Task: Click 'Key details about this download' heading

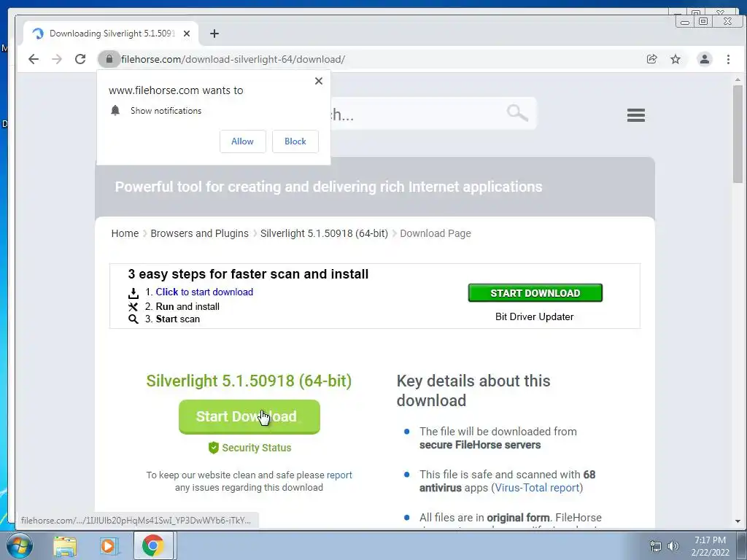Action: click(x=473, y=391)
